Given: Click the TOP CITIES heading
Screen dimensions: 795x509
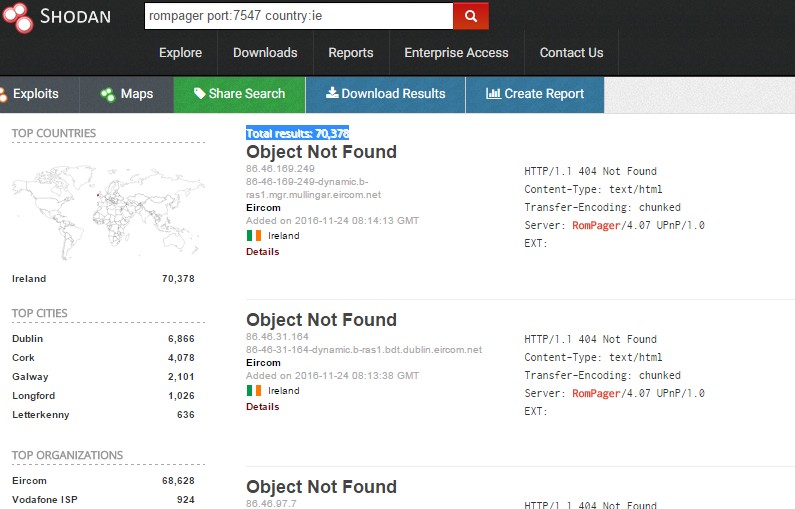Looking at the screenshot, I should pos(40,313).
